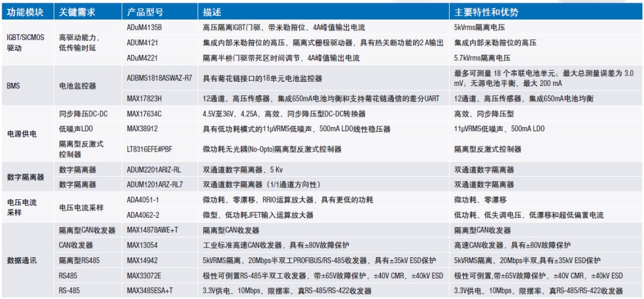The image size is (644, 299).
Task: Click the 描述 column header
Action: coord(212,13)
